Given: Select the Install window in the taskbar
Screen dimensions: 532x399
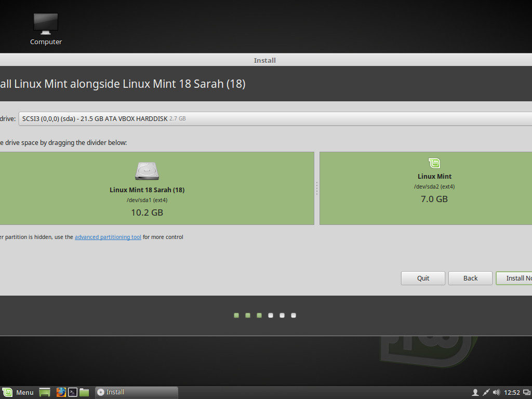Looking at the screenshot, I should tap(135, 392).
